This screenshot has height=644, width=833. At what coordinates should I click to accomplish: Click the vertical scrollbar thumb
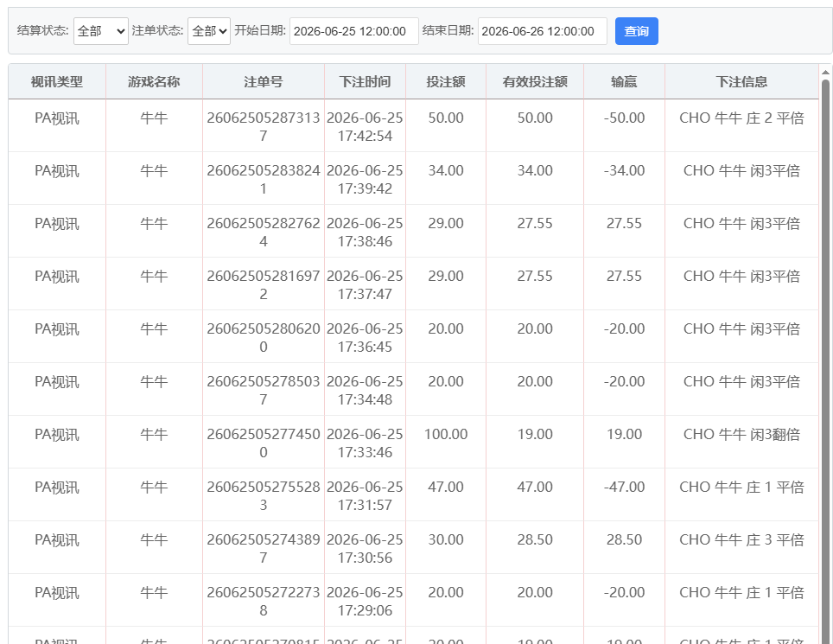coord(825,361)
